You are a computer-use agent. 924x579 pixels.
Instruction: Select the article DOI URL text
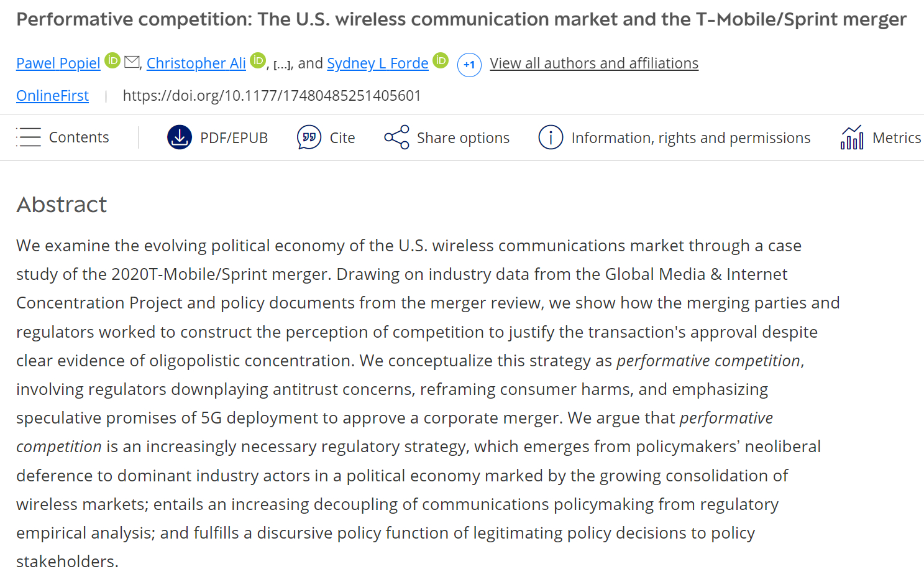(272, 96)
